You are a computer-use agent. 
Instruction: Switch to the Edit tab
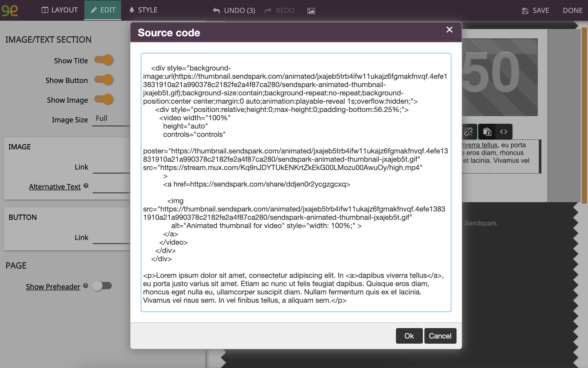(103, 10)
